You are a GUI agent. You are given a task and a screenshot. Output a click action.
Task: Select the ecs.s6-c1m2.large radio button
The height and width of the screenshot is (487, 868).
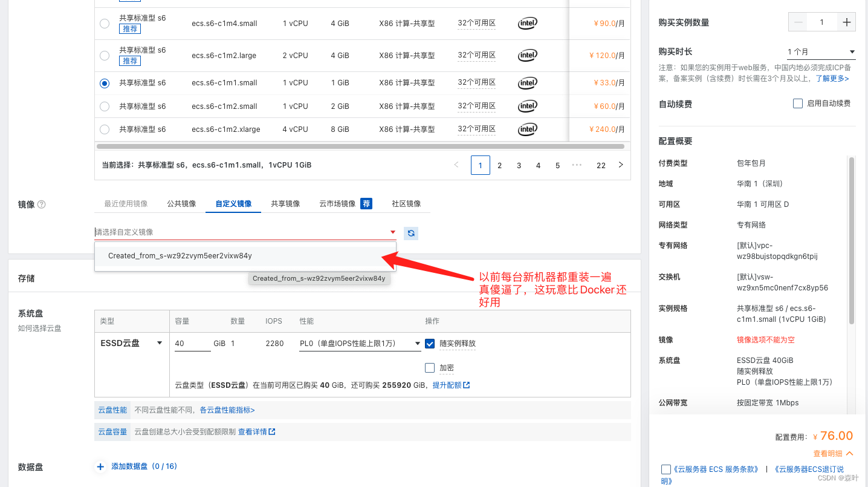tap(105, 56)
